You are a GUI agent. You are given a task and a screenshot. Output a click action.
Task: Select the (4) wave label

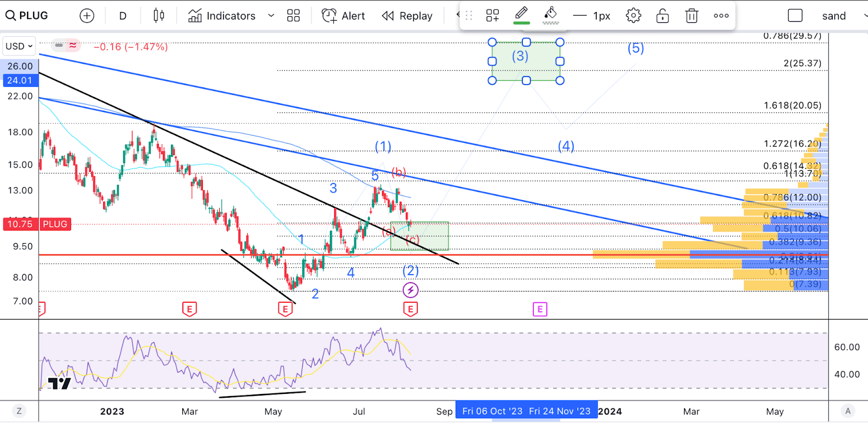(566, 146)
